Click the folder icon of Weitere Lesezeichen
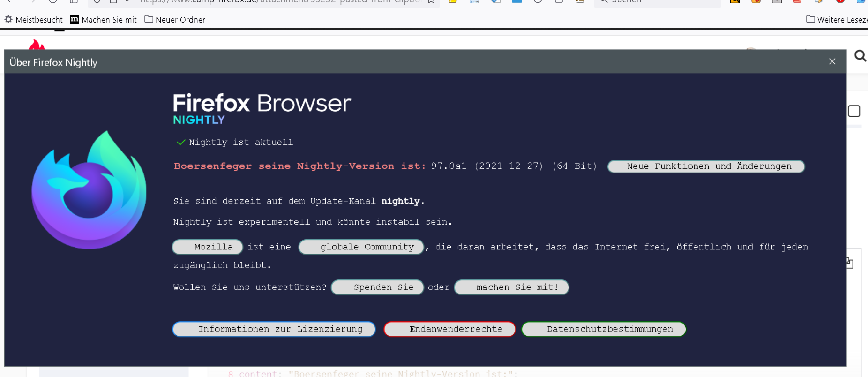 pyautogui.click(x=810, y=19)
